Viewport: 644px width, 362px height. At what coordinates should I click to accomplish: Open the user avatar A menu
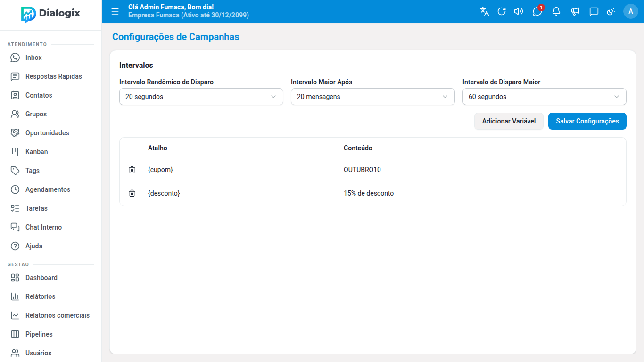[x=631, y=11]
